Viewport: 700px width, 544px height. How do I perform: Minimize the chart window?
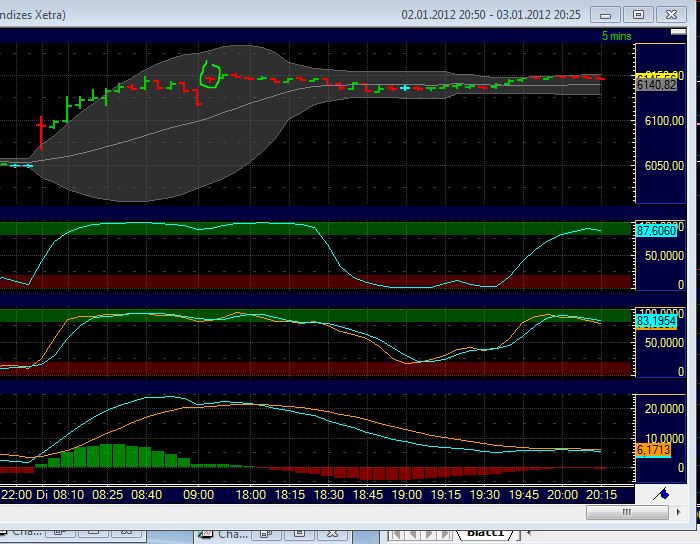pyautogui.click(x=603, y=14)
